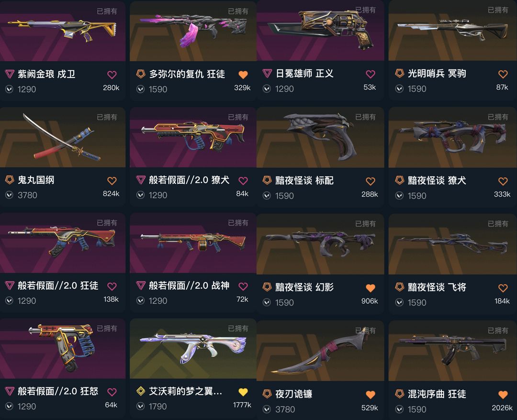Click heart for 黯夜怪谈 标配

pos(370,181)
